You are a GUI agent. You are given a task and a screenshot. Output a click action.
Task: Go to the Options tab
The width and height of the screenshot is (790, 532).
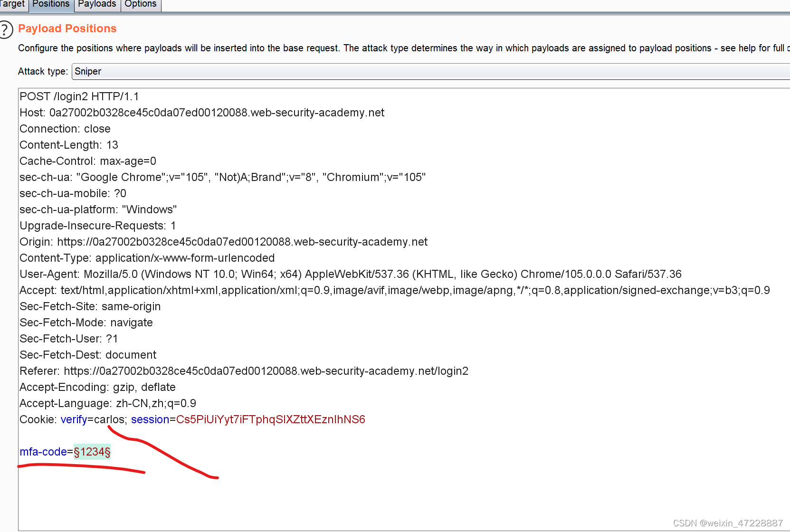[x=141, y=4]
